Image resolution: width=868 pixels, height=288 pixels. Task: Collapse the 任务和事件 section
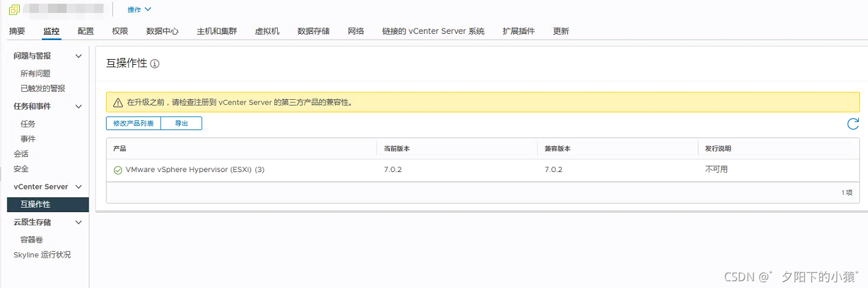tap(78, 107)
